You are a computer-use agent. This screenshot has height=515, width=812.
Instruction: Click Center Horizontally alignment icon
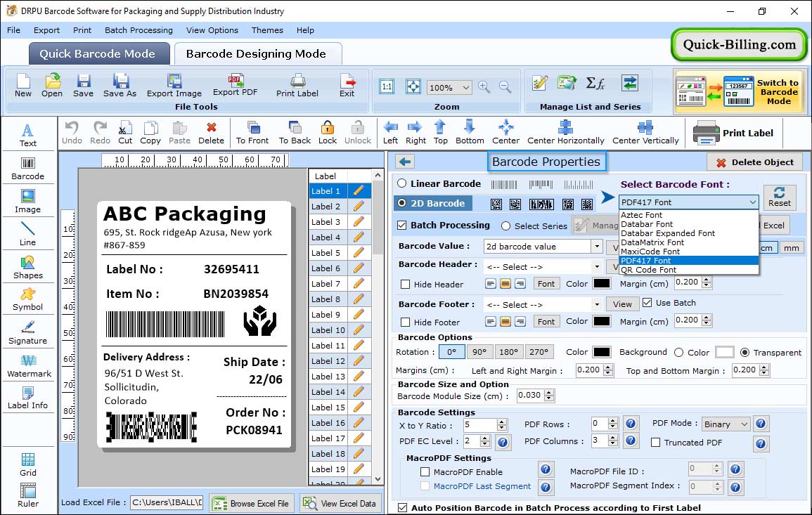tap(565, 133)
